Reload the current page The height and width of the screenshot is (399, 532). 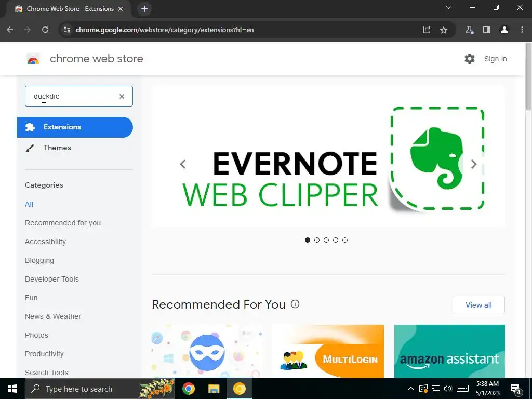click(45, 30)
